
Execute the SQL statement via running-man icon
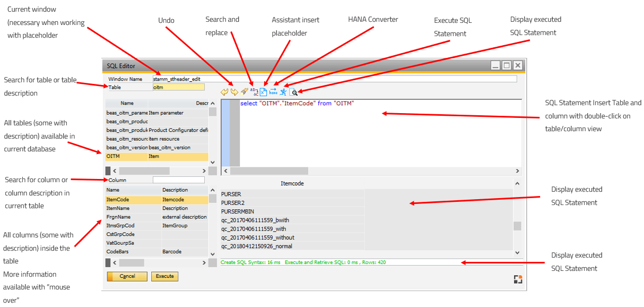pos(283,91)
